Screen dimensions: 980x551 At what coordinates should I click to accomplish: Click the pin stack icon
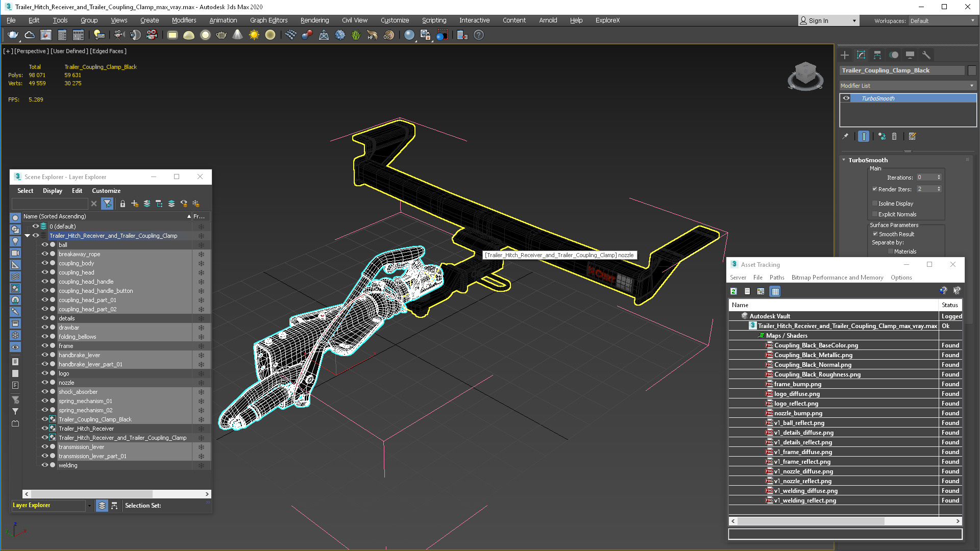pyautogui.click(x=845, y=136)
